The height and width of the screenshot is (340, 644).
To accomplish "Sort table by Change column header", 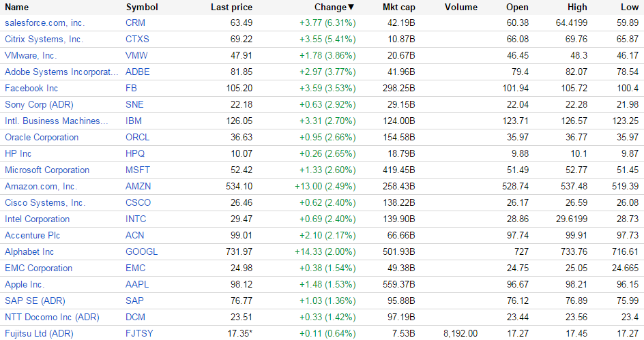I will [334, 7].
